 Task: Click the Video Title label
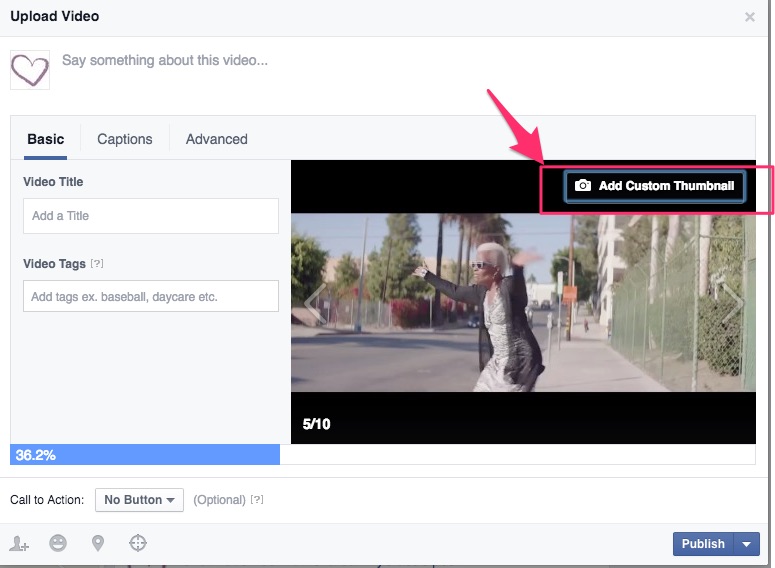coord(53,182)
